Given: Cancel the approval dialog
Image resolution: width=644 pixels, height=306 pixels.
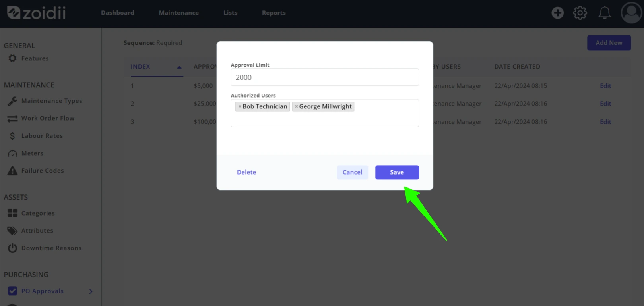Looking at the screenshot, I should pos(352,172).
